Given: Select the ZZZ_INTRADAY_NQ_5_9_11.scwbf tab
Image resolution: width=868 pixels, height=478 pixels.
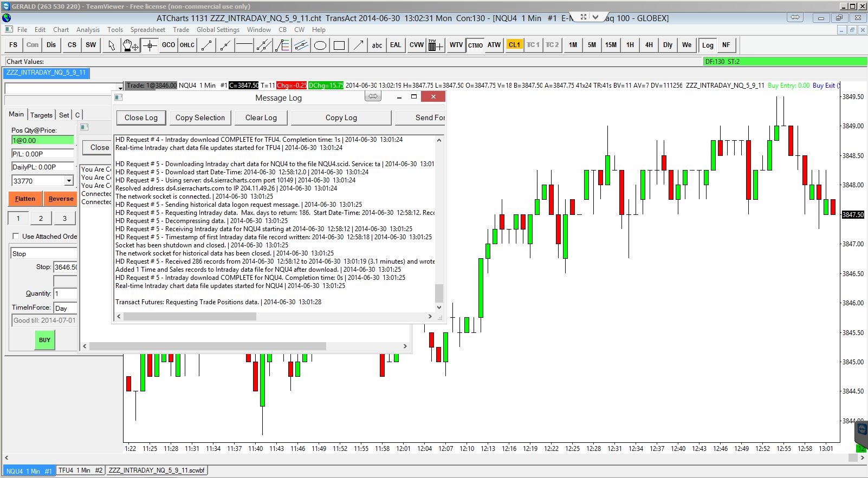Looking at the screenshot, I should [x=157, y=470].
